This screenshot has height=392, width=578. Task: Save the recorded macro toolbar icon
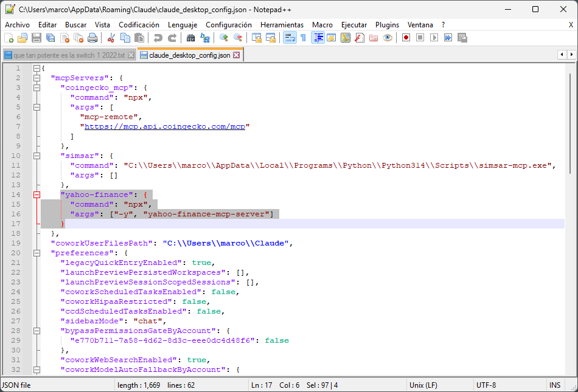pos(462,38)
